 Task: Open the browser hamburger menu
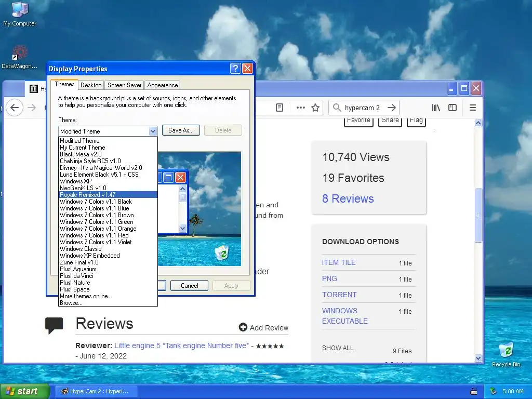(x=472, y=108)
